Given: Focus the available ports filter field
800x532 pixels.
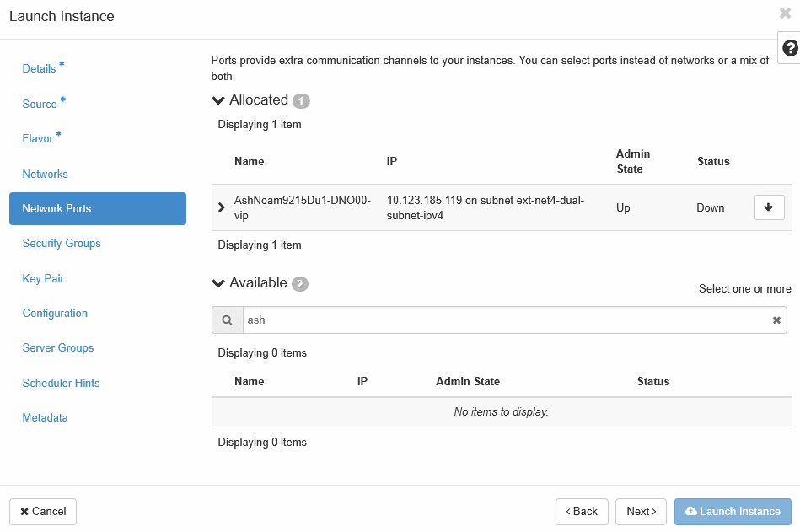Looking at the screenshot, I should coord(507,320).
